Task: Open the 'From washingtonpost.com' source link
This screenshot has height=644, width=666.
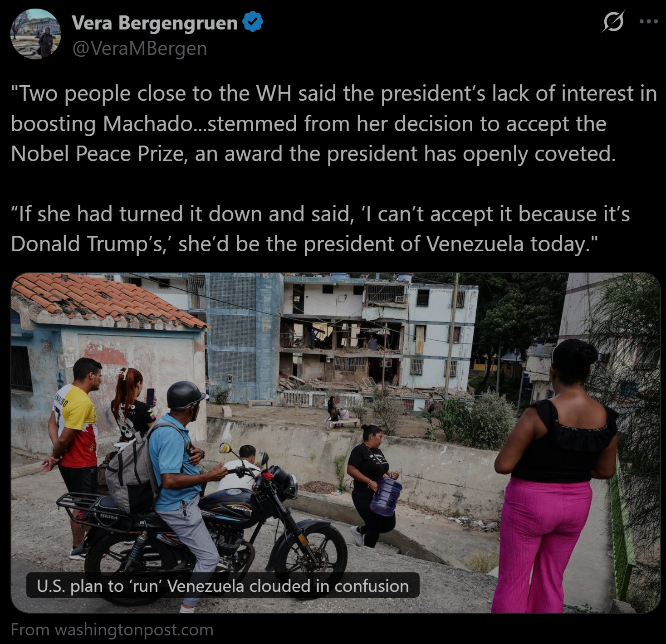Action: pos(112,629)
